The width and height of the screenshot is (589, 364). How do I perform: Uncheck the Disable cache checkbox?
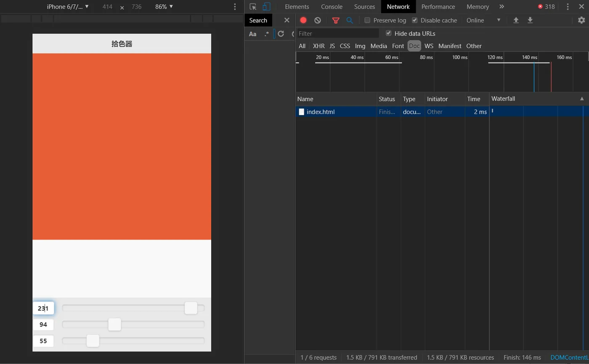coord(414,20)
